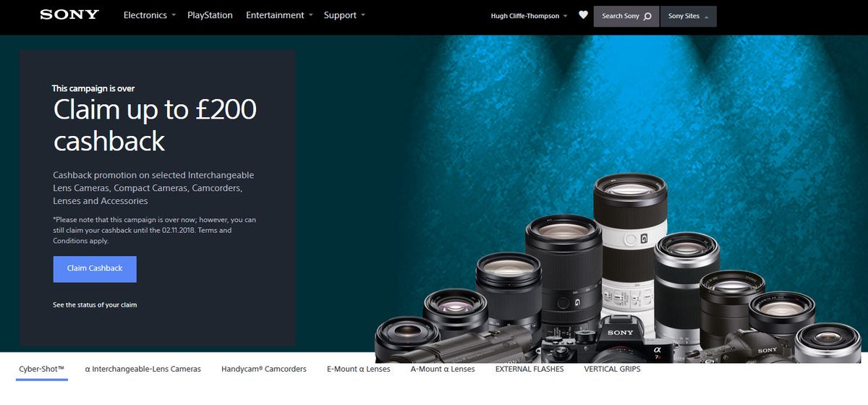Select the Handycam Camcorders tab

pos(264,369)
